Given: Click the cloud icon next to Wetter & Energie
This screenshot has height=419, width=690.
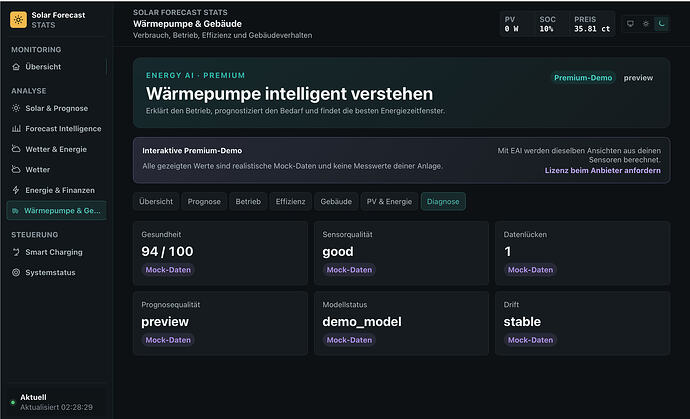Looking at the screenshot, I should [x=16, y=149].
